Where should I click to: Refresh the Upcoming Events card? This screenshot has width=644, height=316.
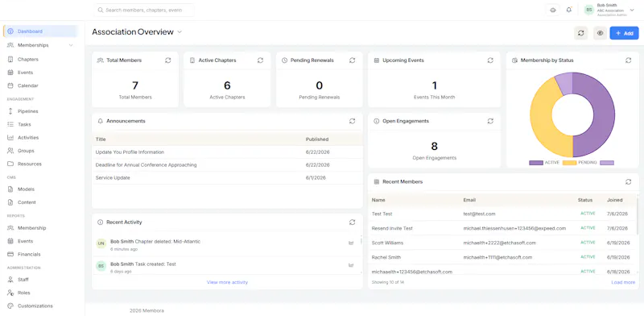[490, 60]
